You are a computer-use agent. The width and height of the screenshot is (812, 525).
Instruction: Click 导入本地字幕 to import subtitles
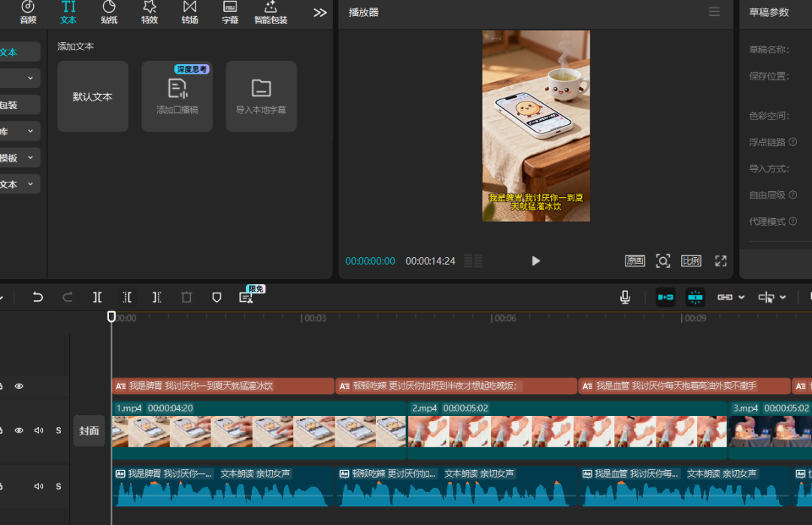(x=261, y=96)
